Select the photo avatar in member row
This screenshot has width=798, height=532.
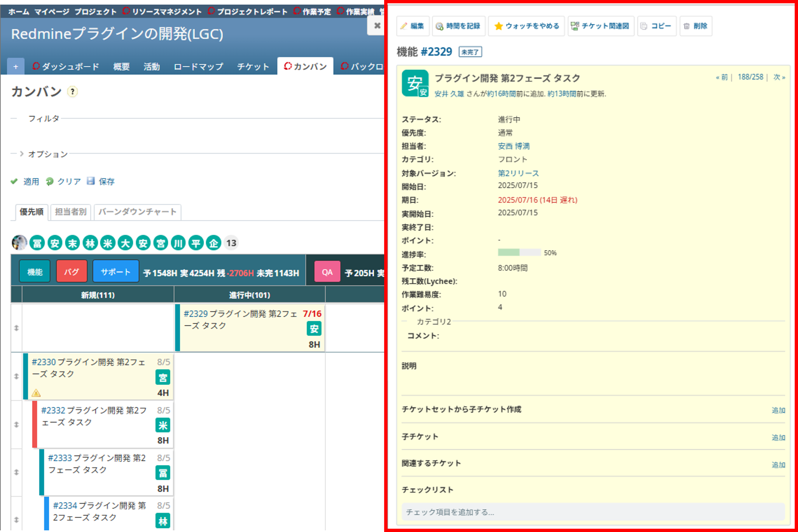pos(19,243)
